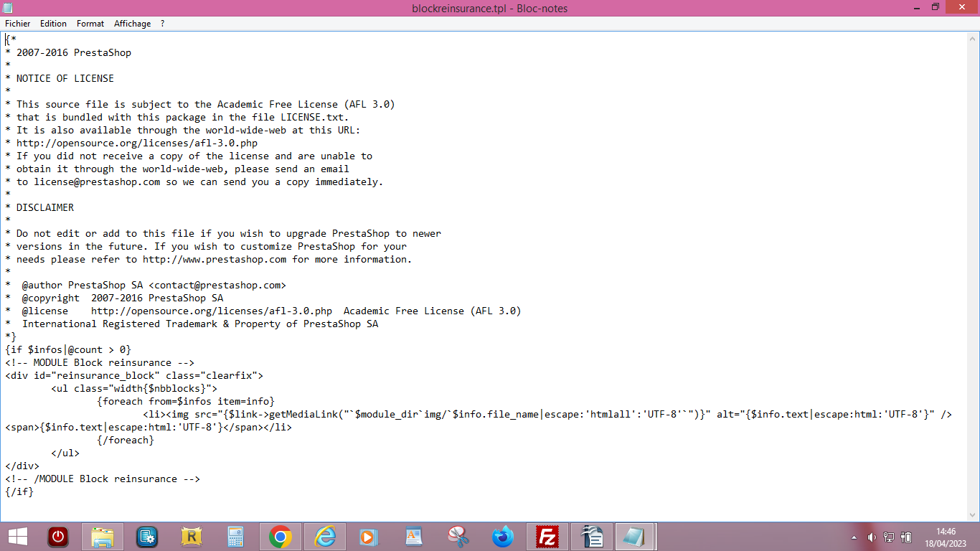Click the alt="{$info.text|escape:html:'UTF-8'}" attribute
Viewport: 980px width, 551px height.
826,414
